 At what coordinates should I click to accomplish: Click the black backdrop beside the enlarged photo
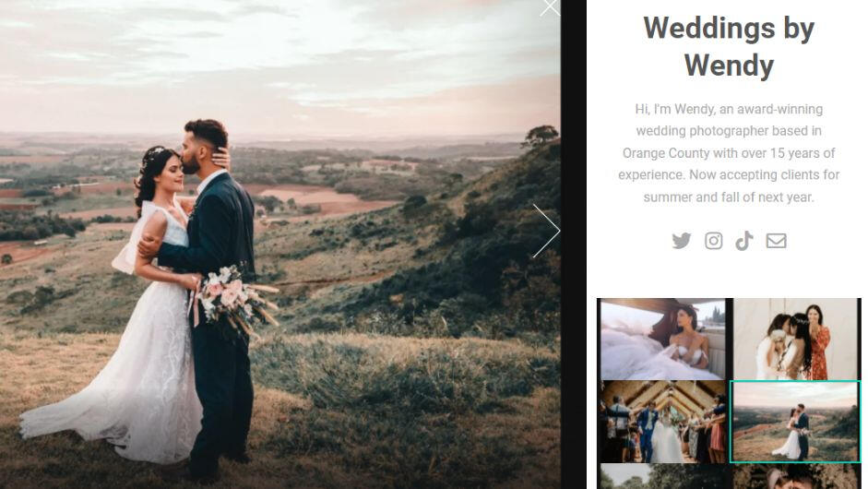574,244
